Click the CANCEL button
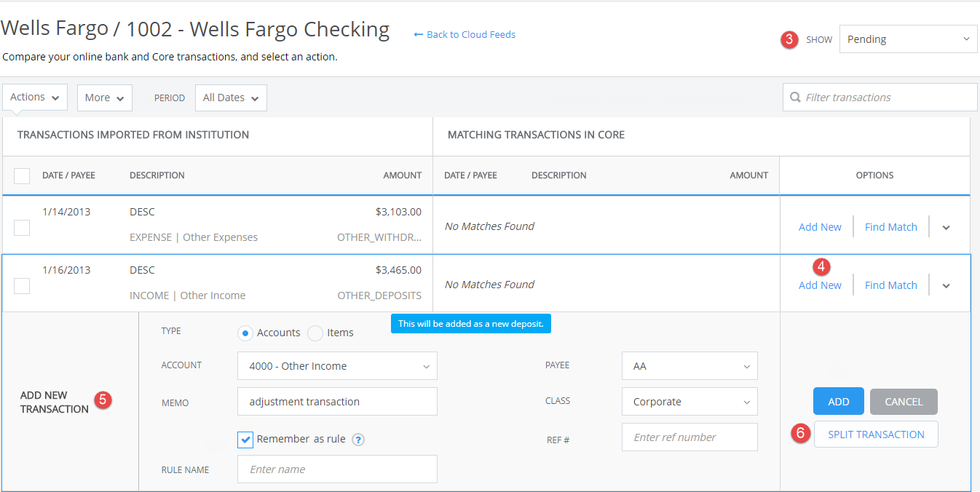 [904, 402]
